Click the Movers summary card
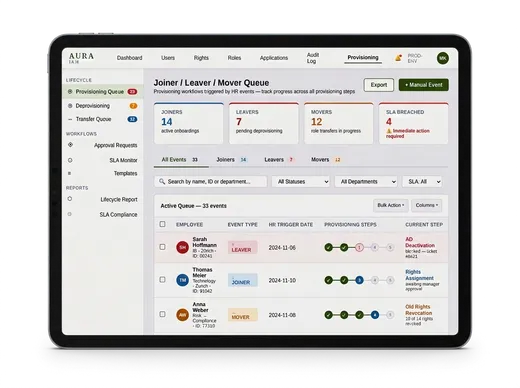The image size is (520, 388). point(339,123)
